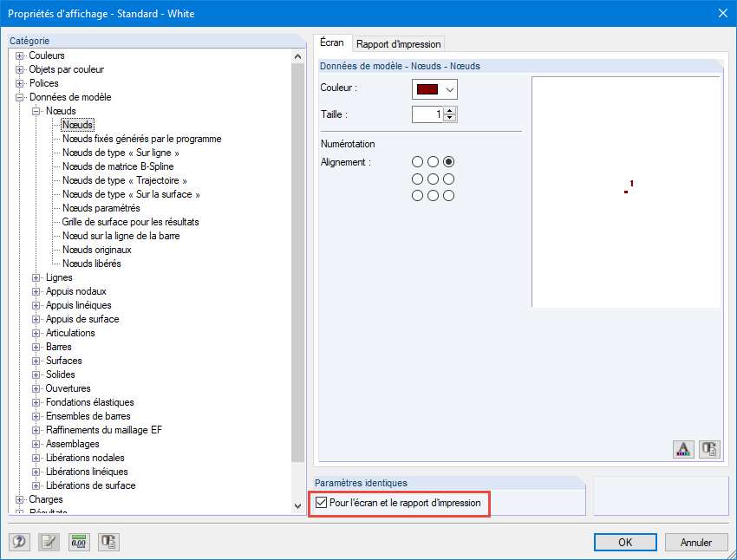This screenshot has height=560, width=737.
Task: Select top-right numbering alignment radio
Action: pos(449,161)
